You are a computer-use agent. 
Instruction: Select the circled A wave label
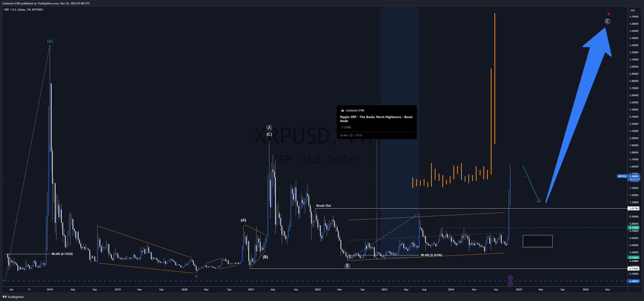pyautogui.click(x=269, y=128)
